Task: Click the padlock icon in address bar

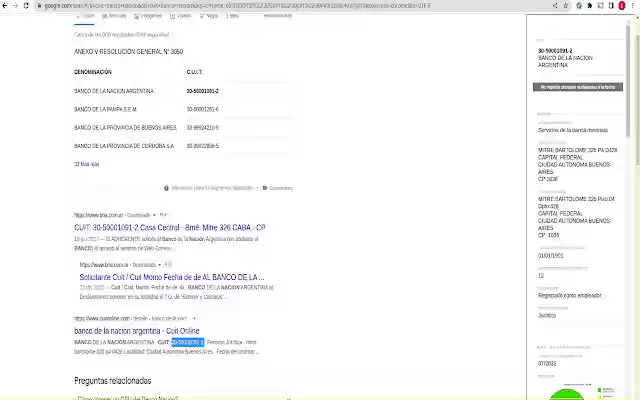Action: coord(40,6)
